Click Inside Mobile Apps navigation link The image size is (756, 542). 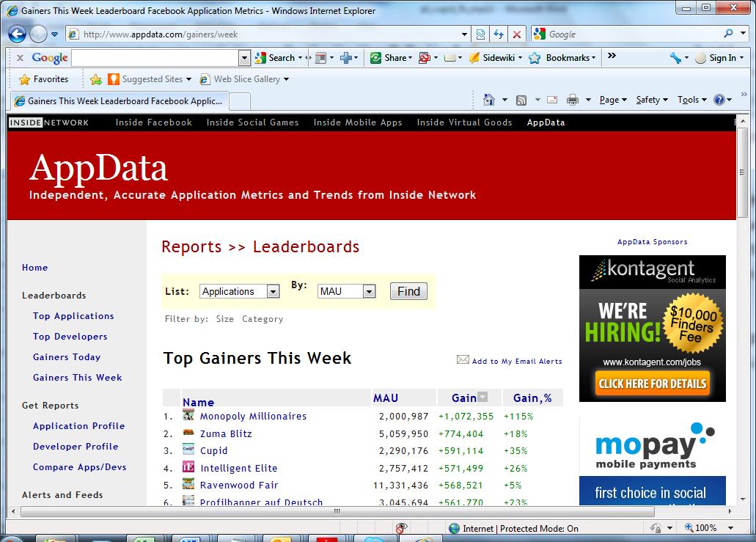pos(358,122)
